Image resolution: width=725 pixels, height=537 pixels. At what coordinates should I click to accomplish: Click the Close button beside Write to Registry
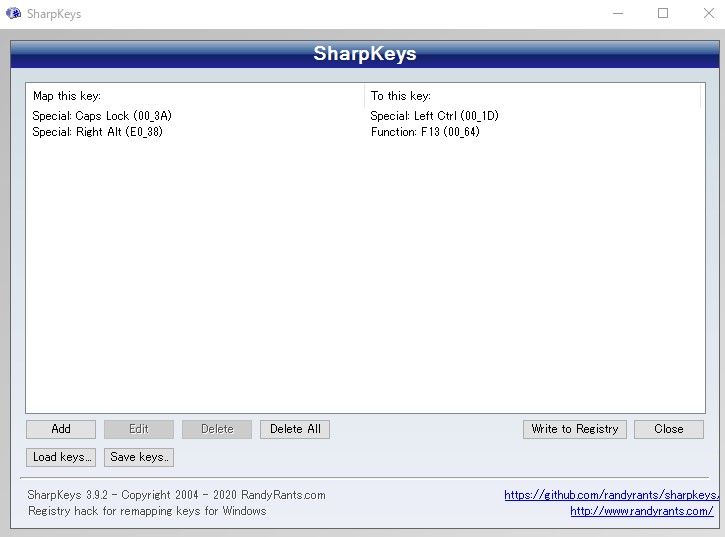(x=669, y=429)
